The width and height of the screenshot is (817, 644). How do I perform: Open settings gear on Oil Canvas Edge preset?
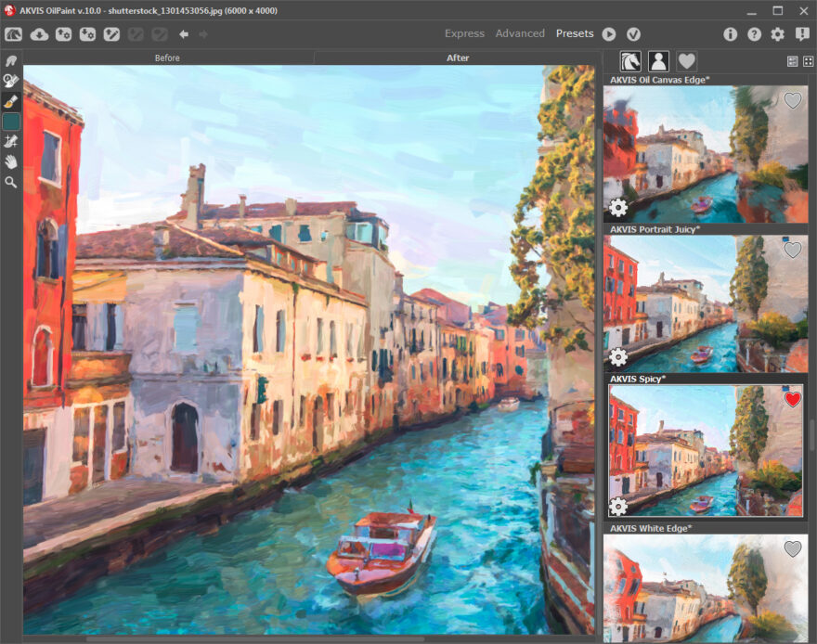(x=618, y=208)
